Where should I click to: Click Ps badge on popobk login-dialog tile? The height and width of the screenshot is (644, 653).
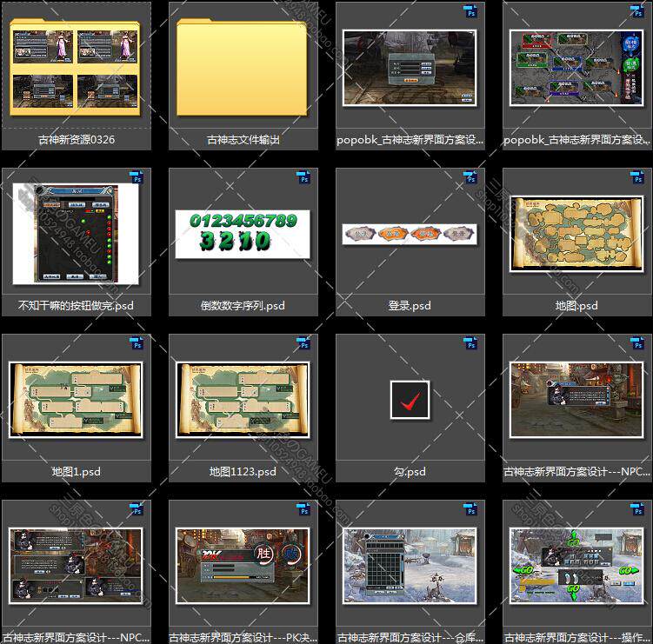click(470, 11)
